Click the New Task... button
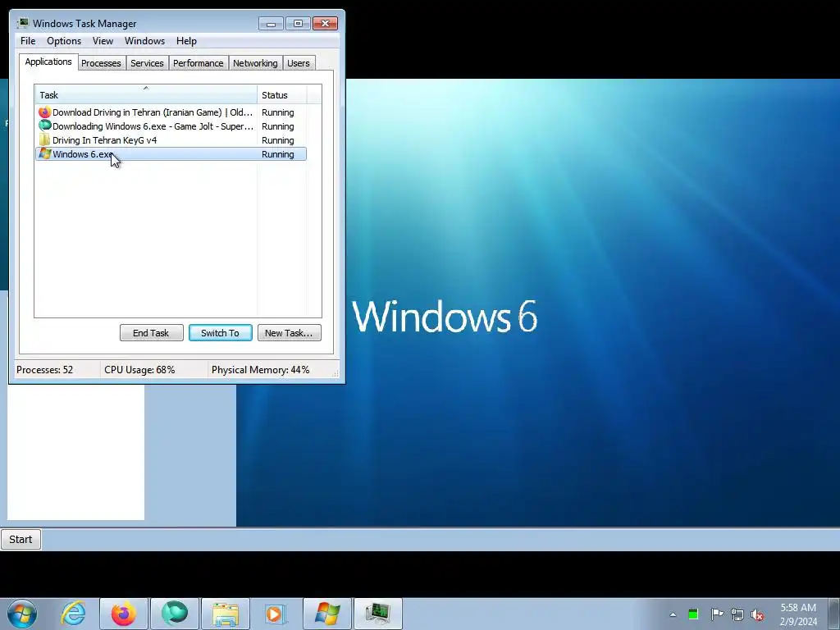The width and height of the screenshot is (840, 630). [289, 333]
